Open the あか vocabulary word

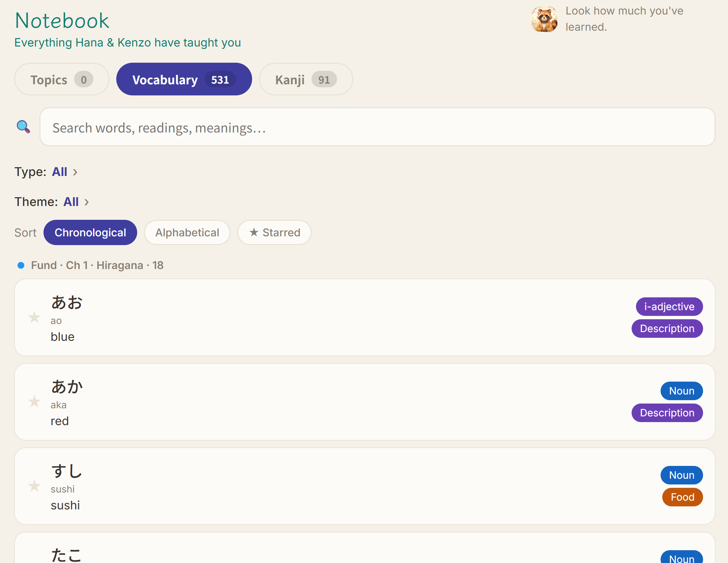coord(67,387)
